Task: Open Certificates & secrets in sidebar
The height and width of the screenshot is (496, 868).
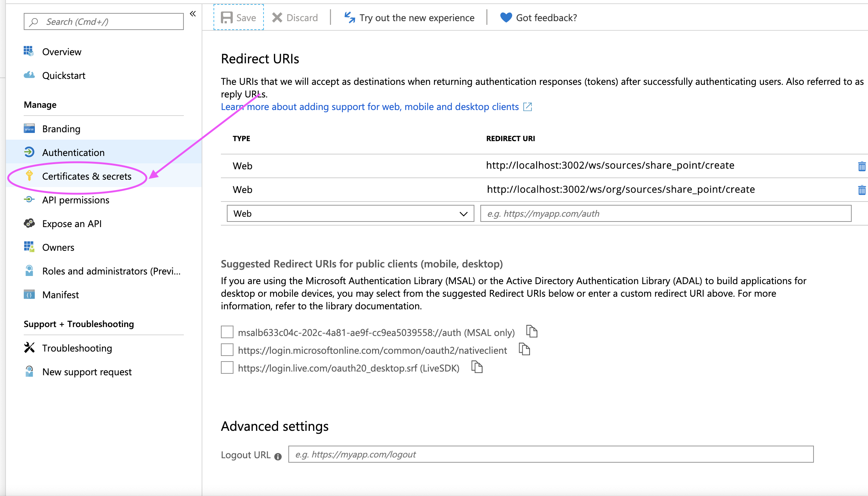Action: click(86, 176)
